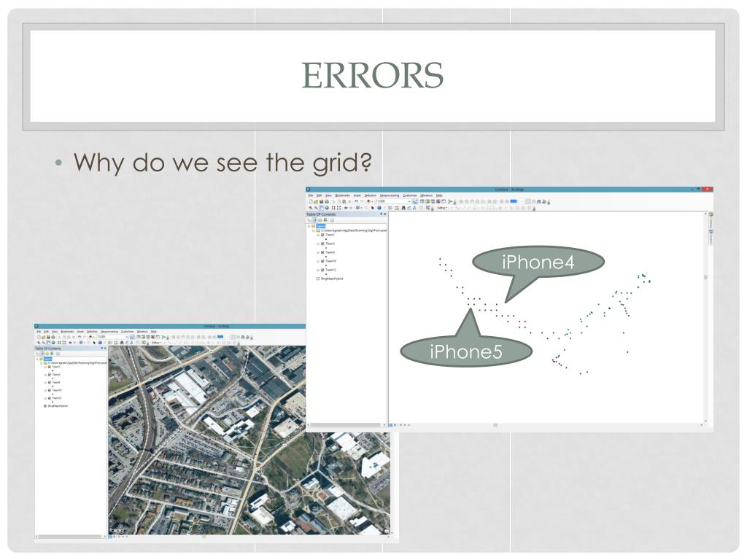This screenshot has height=560, width=747.
Task: Uncheck Team1 layer in dot-map window
Action: (x=322, y=235)
